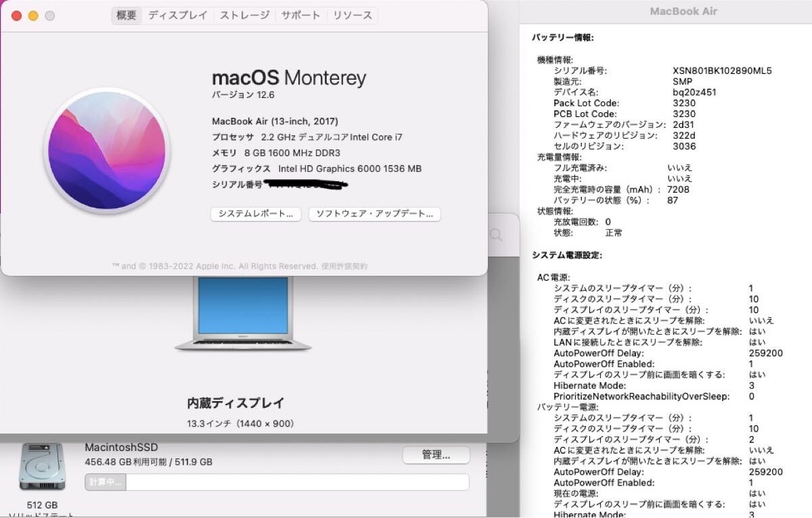Open the サポート tab

pyautogui.click(x=301, y=15)
